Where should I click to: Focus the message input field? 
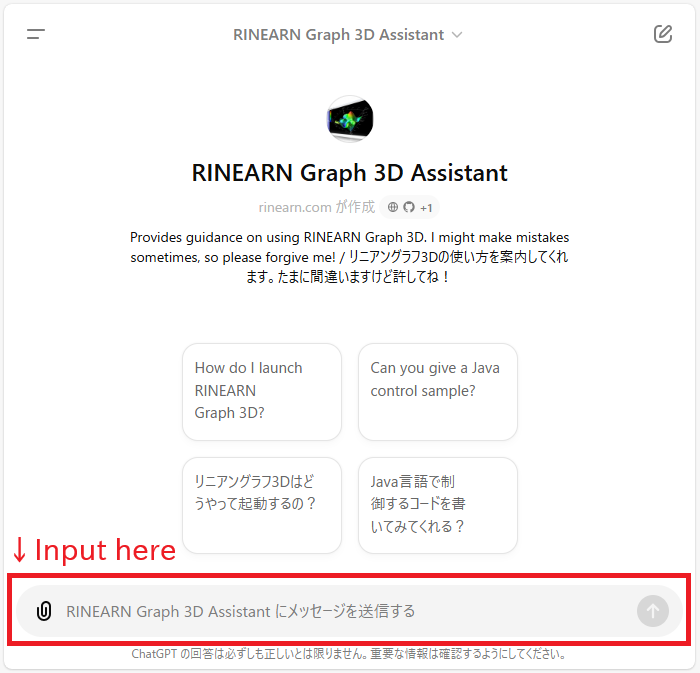pos(348,611)
